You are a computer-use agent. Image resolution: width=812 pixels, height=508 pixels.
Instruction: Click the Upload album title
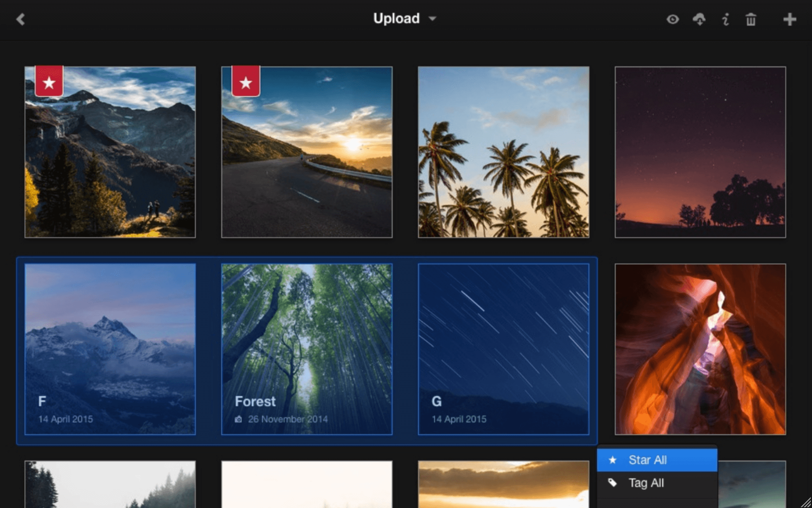396,18
